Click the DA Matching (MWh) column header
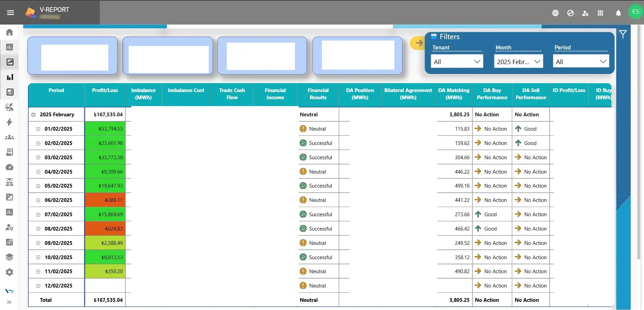The width and height of the screenshot is (644, 310). click(454, 94)
